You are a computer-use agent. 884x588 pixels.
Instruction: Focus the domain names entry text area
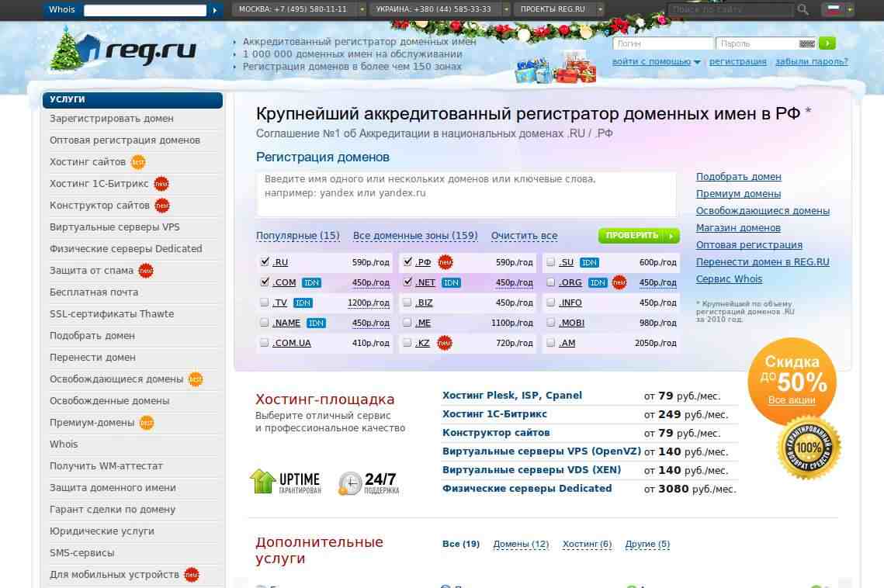tap(466, 195)
